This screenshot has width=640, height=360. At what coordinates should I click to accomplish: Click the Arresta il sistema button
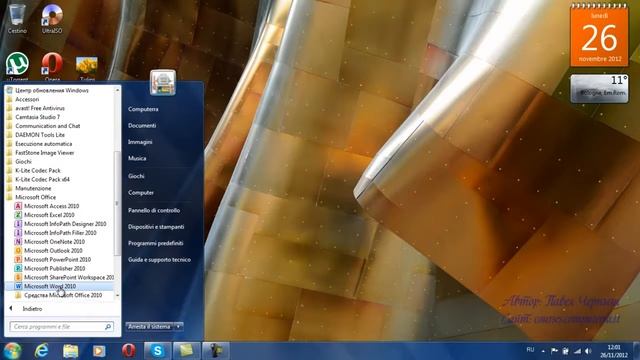[x=150, y=327]
